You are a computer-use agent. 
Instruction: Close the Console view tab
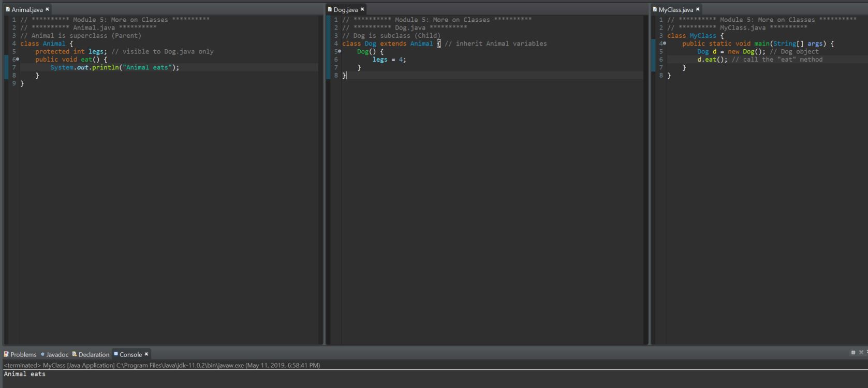pyautogui.click(x=146, y=354)
